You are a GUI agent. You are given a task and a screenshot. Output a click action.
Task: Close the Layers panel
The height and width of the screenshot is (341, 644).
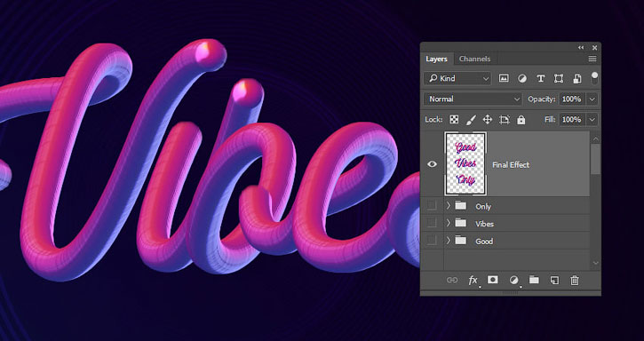pyautogui.click(x=594, y=48)
